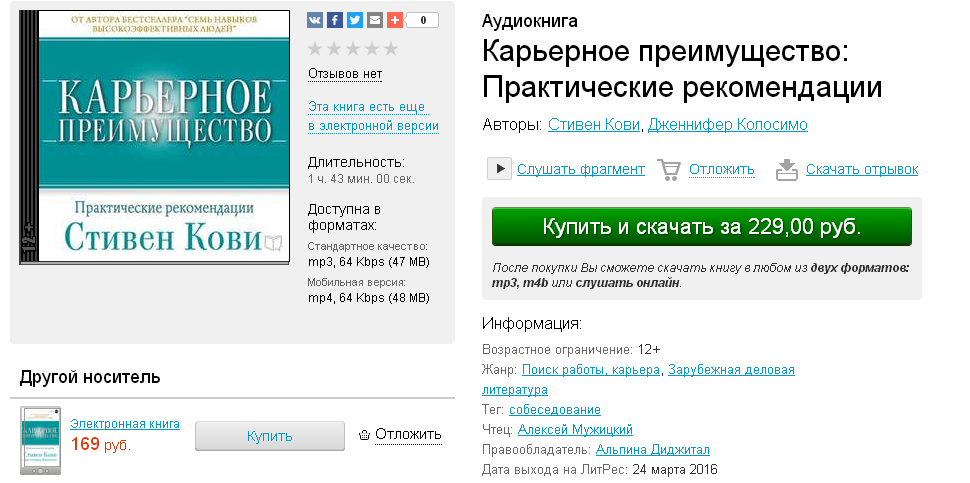The image size is (970, 483).
Task: Click the basket icon beside bottom Отложить
Action: pyautogui.click(x=364, y=435)
